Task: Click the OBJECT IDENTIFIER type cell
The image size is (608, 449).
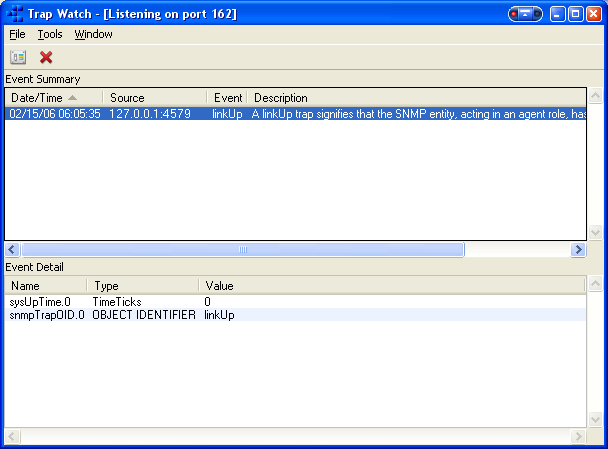Action: tap(144, 314)
